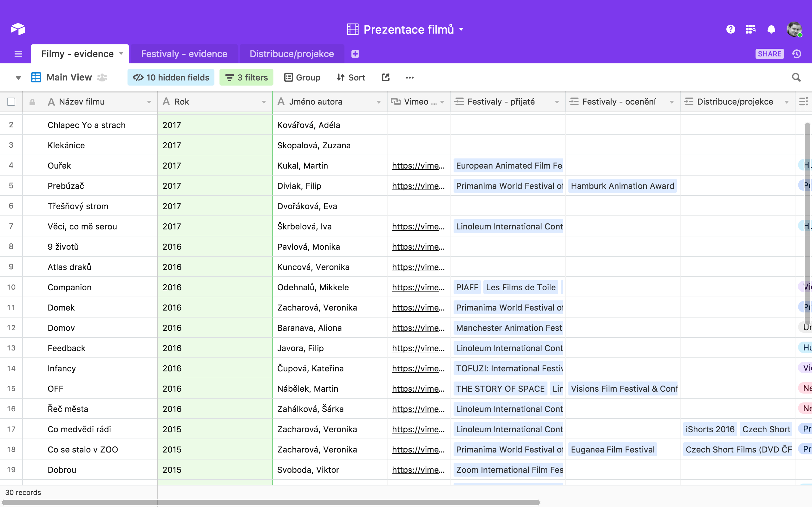Open Vimeo link in Ouřek row
This screenshot has width=812, height=507.
click(418, 166)
